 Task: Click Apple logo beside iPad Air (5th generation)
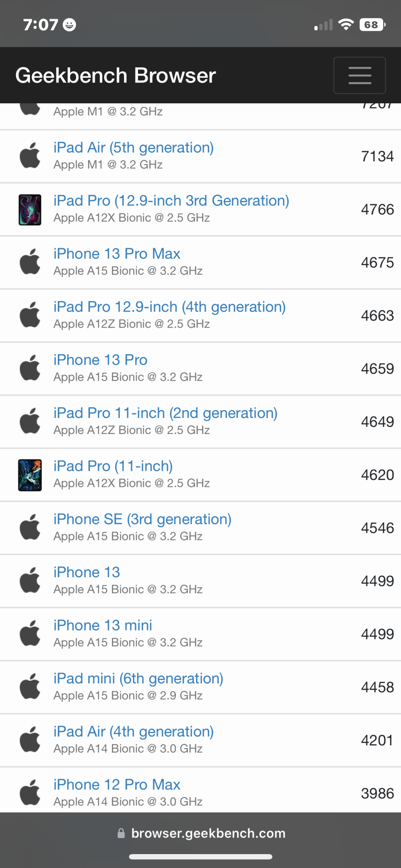[30, 156]
